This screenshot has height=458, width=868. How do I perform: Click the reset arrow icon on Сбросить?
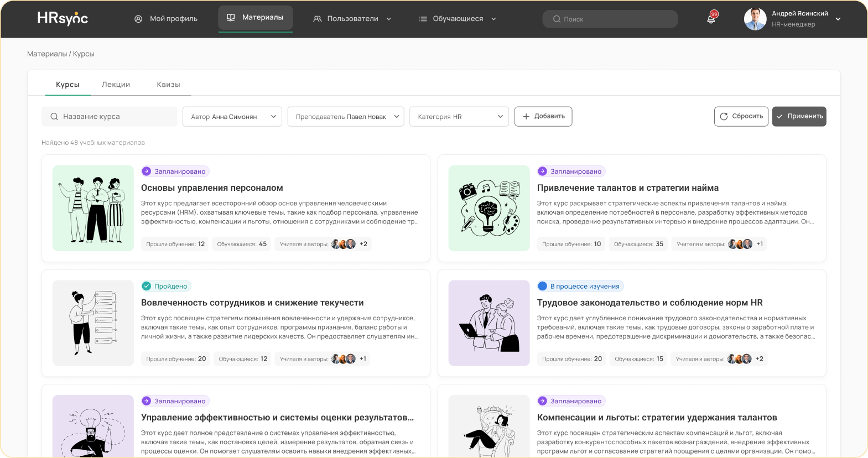click(724, 117)
